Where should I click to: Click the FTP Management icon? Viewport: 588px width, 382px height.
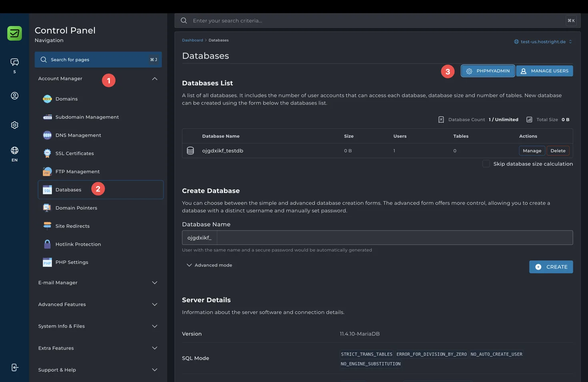tap(47, 171)
